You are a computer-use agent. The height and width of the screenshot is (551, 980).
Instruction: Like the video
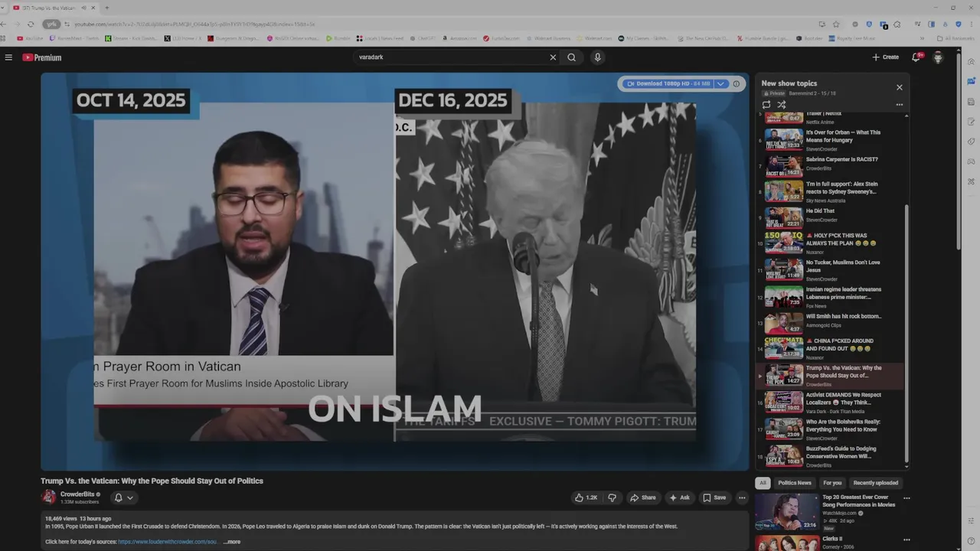click(586, 497)
